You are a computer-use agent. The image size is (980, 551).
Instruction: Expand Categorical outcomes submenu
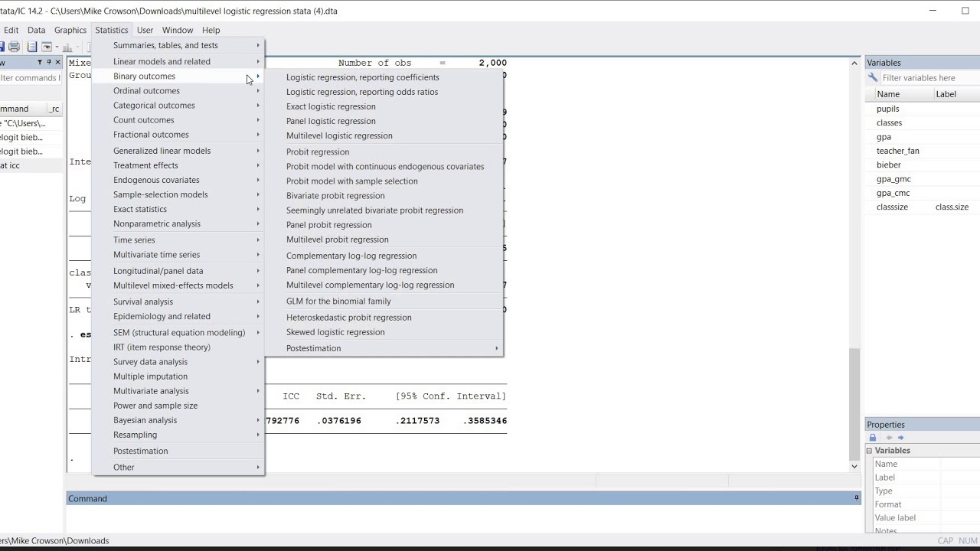pos(178,105)
